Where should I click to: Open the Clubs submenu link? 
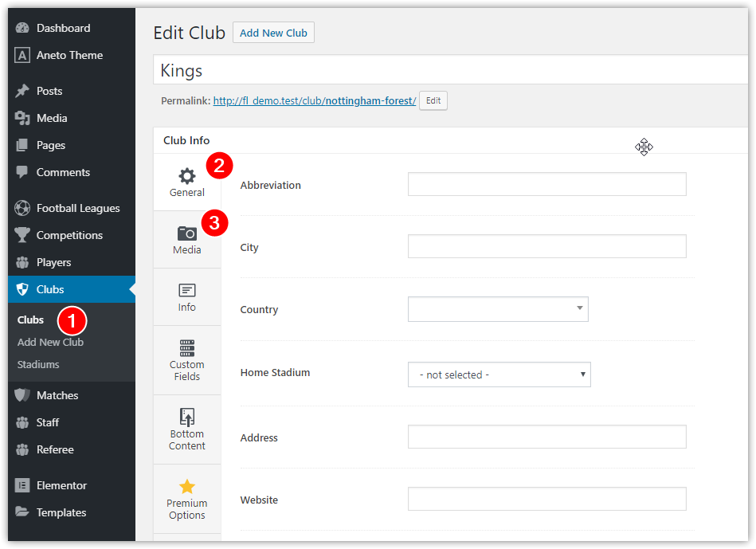[x=30, y=320]
